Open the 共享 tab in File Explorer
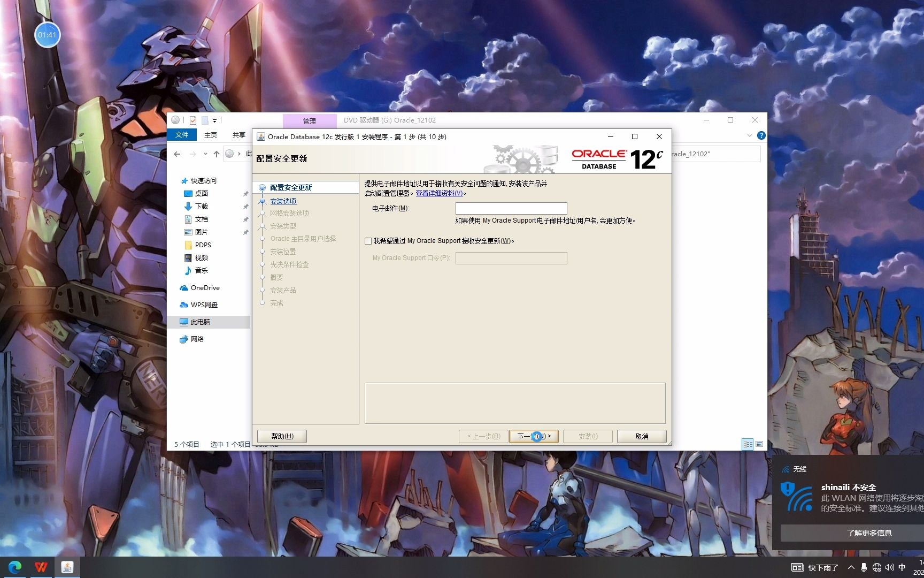Screen dimensions: 924x578 [238, 135]
